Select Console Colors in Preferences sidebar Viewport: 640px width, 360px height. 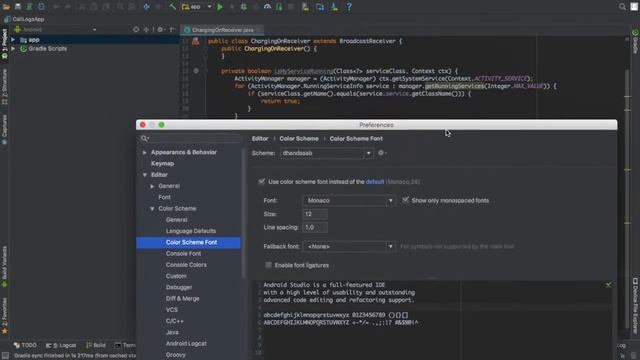pos(186,265)
